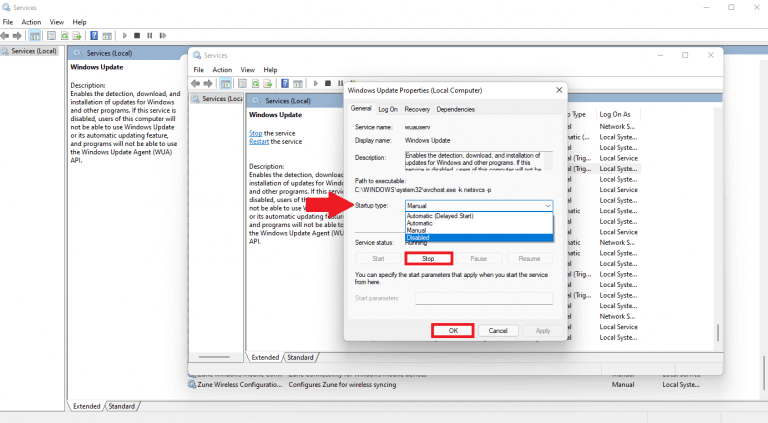
Task: Open the Dependencies tab
Action: (456, 109)
